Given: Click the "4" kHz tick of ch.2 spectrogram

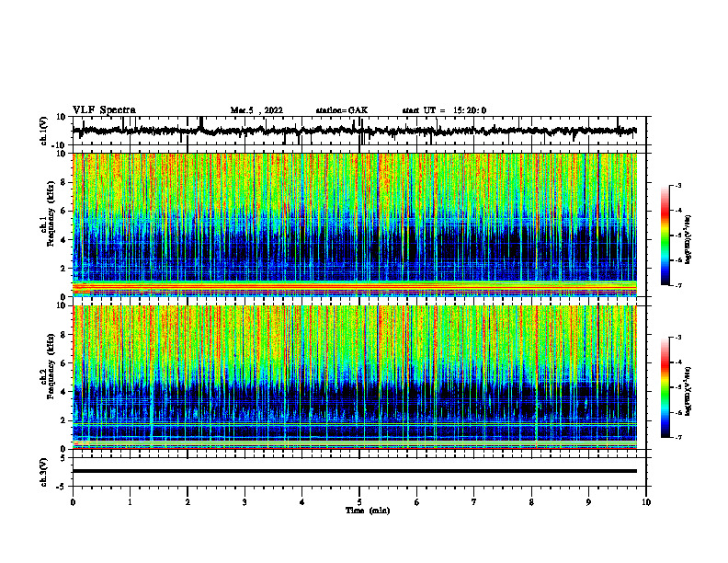Looking at the screenshot, I should pyautogui.click(x=63, y=392).
